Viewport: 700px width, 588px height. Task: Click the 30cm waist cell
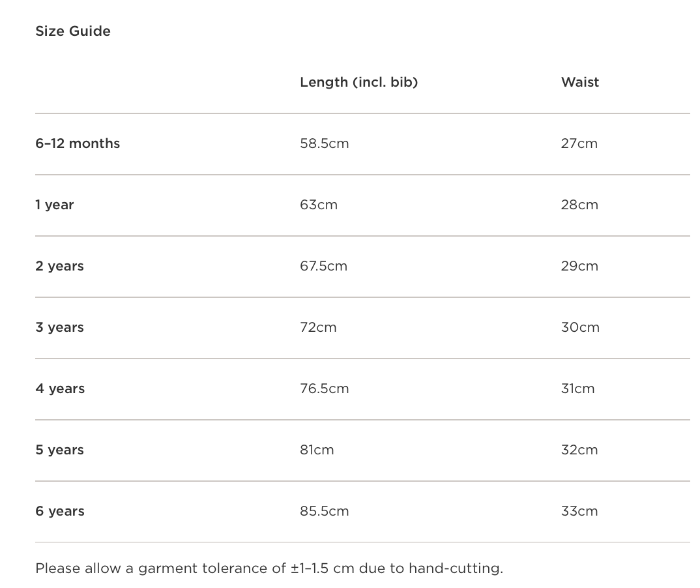tap(580, 327)
